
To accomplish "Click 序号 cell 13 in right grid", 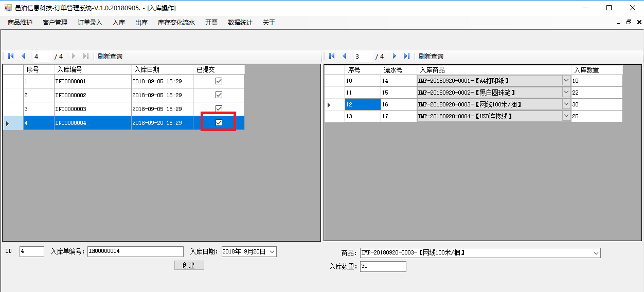I will pyautogui.click(x=363, y=116).
